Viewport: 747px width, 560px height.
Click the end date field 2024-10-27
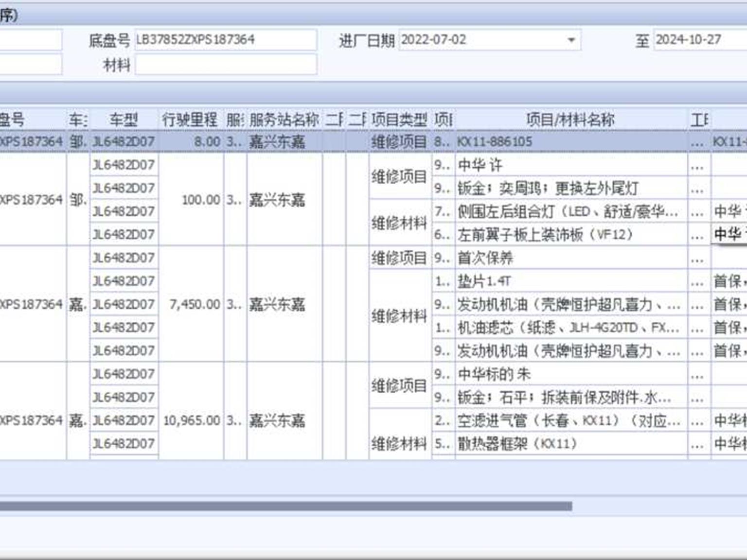(699, 40)
